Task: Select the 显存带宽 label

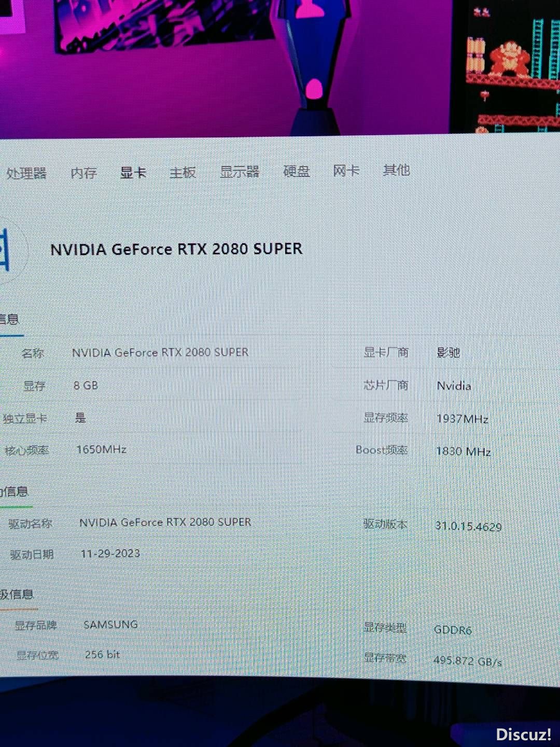Action: tap(385, 658)
